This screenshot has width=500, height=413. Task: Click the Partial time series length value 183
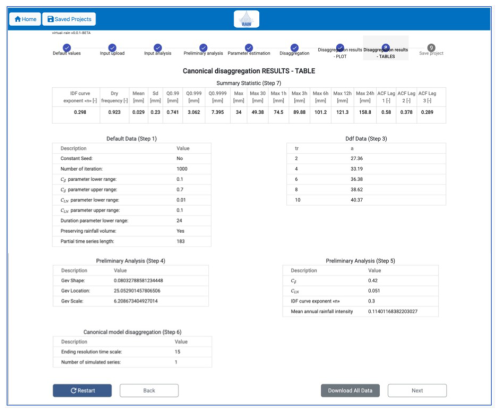tap(180, 241)
